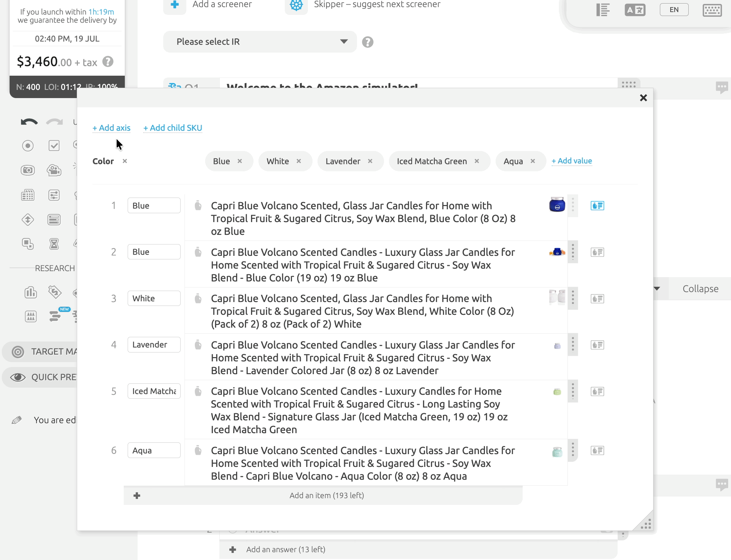The height and width of the screenshot is (560, 731).
Task: Click the Skipper helm wheel icon
Action: point(296,5)
